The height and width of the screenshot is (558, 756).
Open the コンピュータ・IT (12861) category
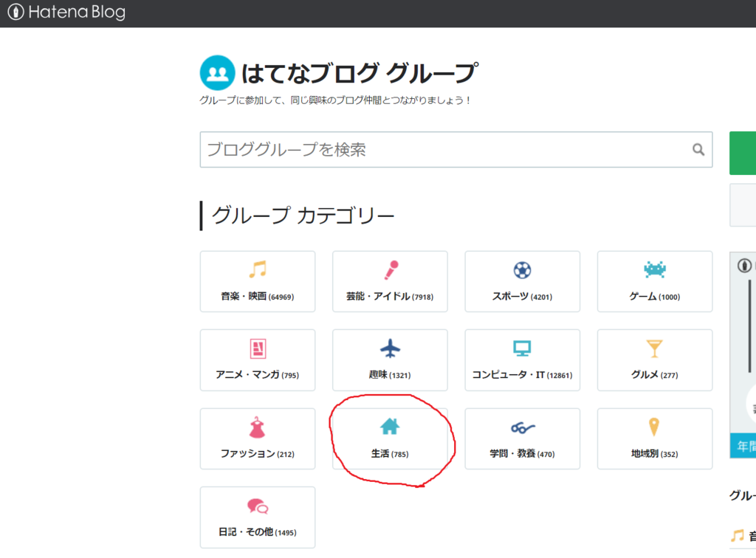point(522,360)
